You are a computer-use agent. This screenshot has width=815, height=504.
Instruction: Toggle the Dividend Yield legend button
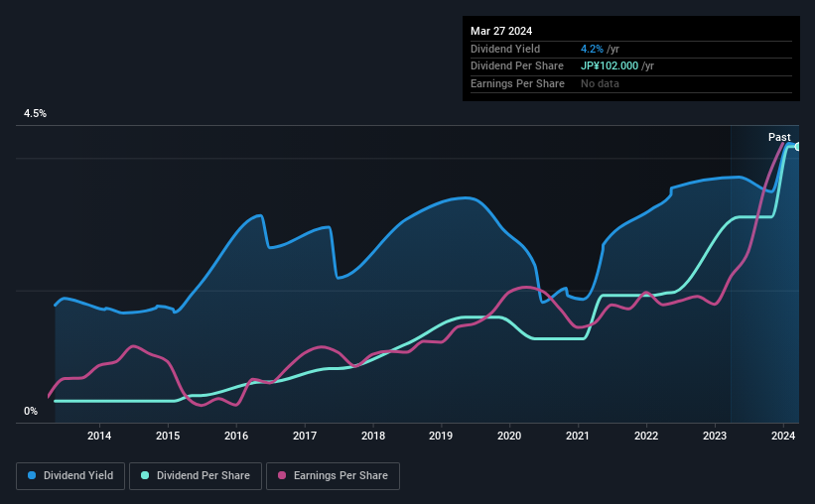click(x=70, y=476)
